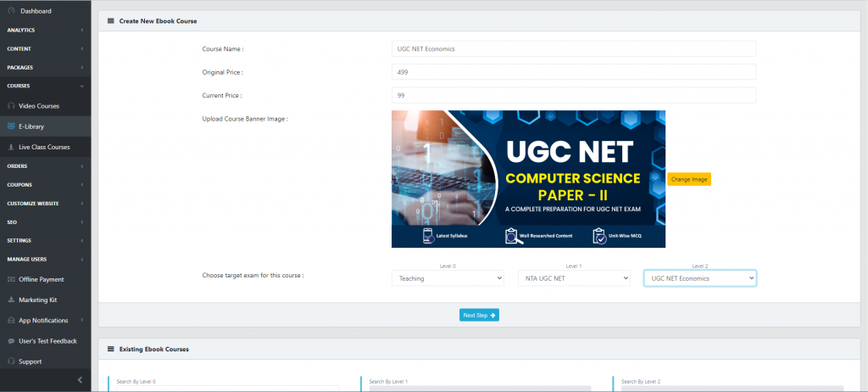This screenshot has width=868, height=392.
Task: Click the UGC NET banner image thumbnail
Action: (x=529, y=179)
